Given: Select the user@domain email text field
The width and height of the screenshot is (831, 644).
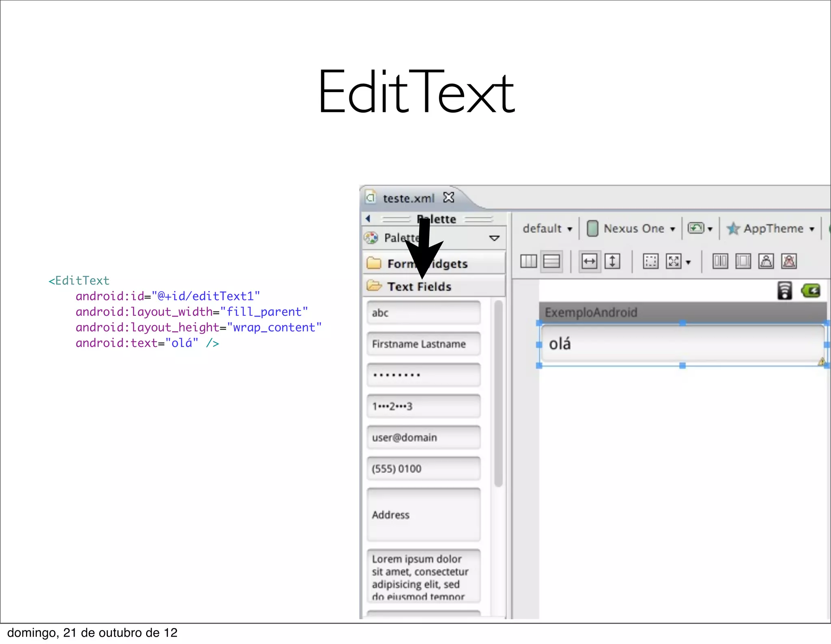Looking at the screenshot, I should [424, 437].
